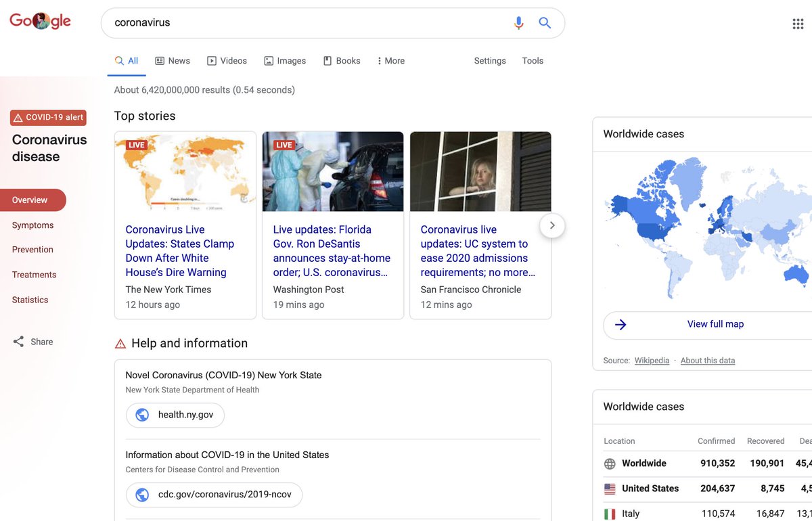Viewport: 812px width, 521px height.
Task: Click the red warning triangle beside Help and information
Action: point(120,344)
